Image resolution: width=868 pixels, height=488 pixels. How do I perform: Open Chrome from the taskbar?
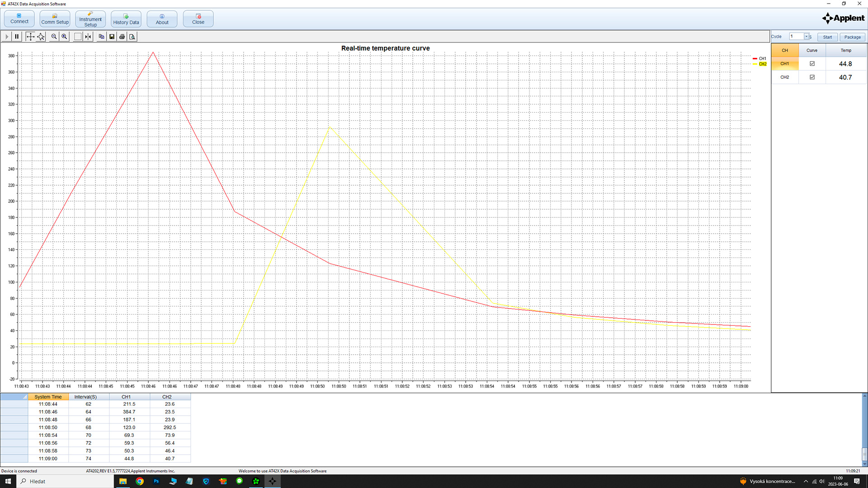(x=140, y=481)
